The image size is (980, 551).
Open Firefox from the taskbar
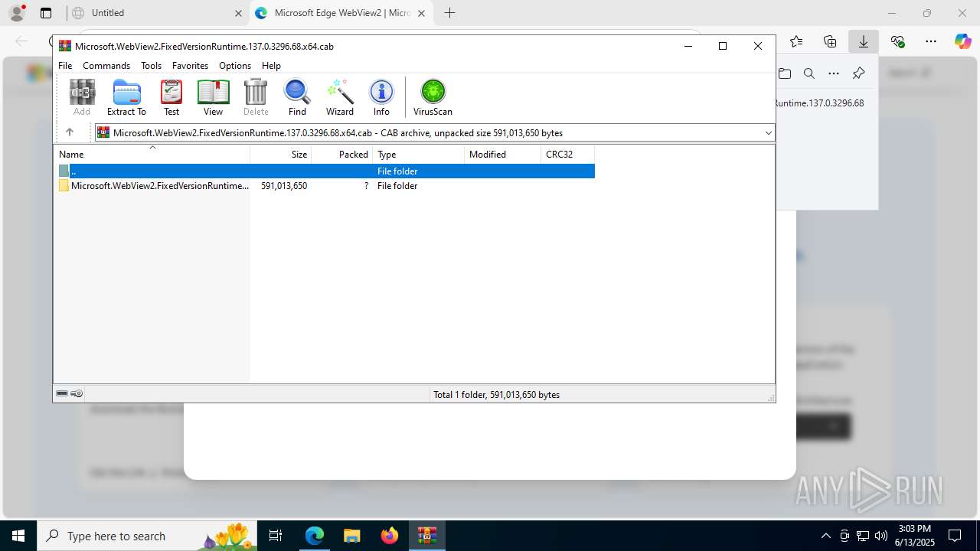pyautogui.click(x=390, y=536)
